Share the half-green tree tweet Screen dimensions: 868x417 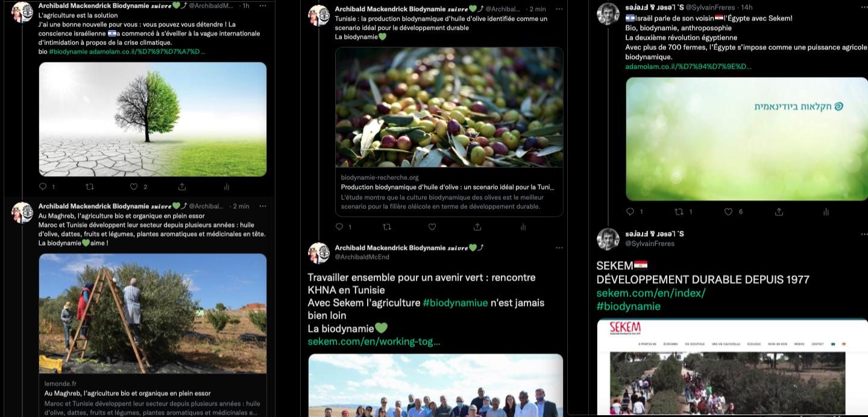[x=182, y=187]
